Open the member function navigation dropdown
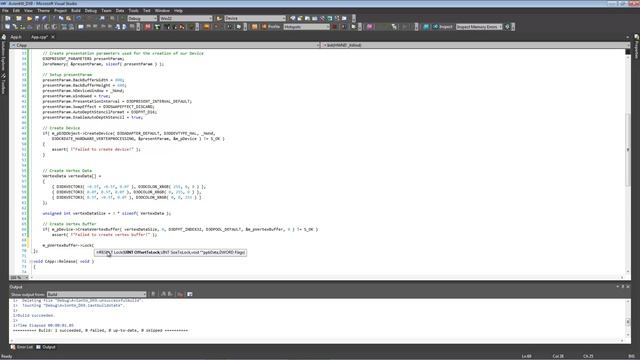640x360 pixels. [x=476, y=45]
